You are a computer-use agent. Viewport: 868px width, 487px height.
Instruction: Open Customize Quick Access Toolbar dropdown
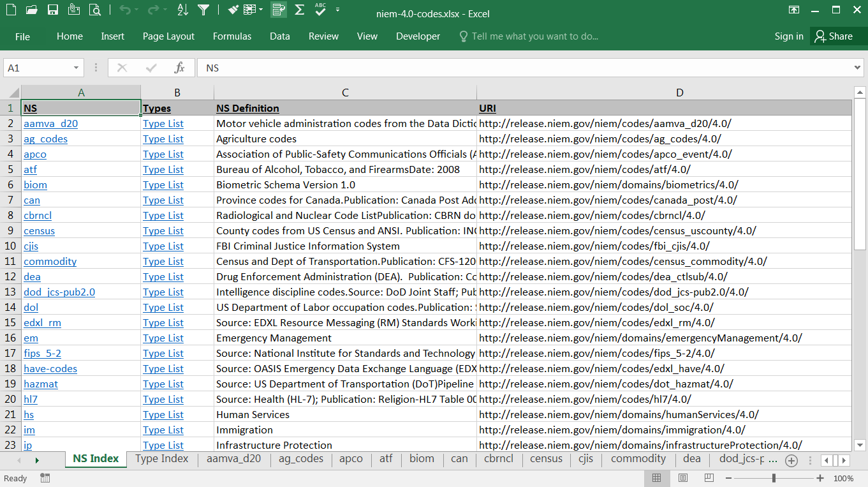click(x=337, y=10)
